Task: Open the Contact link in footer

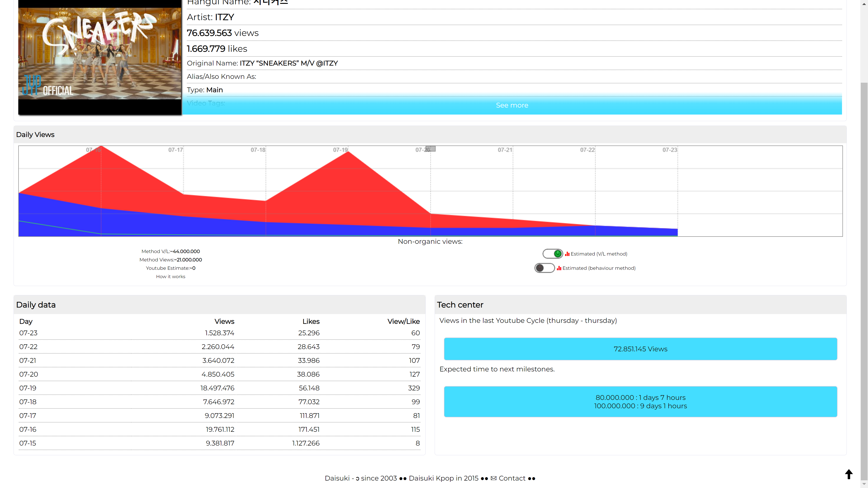Action: pyautogui.click(x=512, y=478)
